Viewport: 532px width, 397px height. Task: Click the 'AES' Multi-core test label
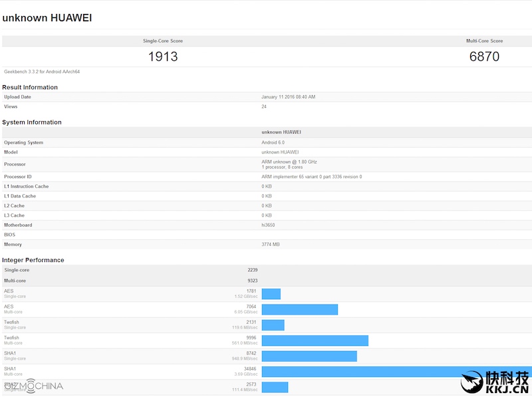[9, 307]
